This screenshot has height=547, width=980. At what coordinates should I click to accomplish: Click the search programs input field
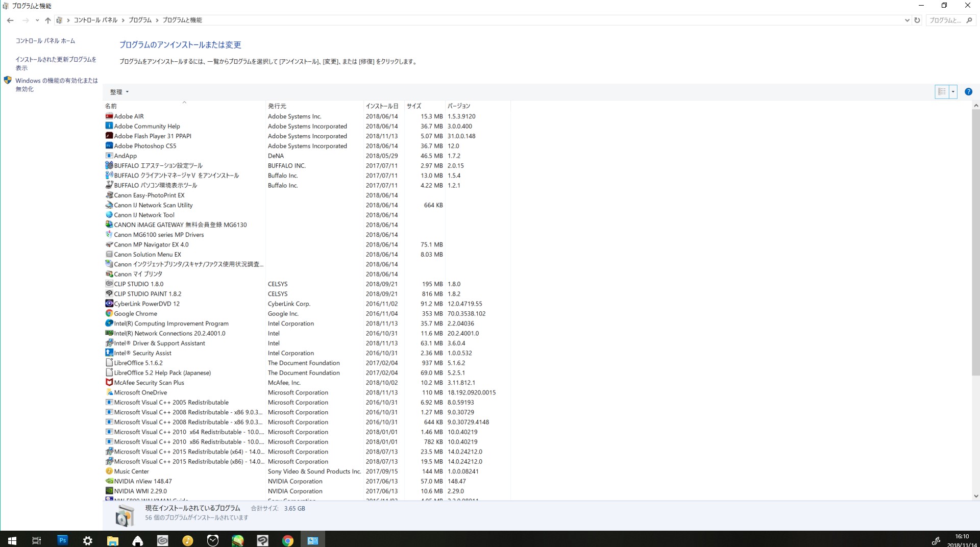pos(946,20)
